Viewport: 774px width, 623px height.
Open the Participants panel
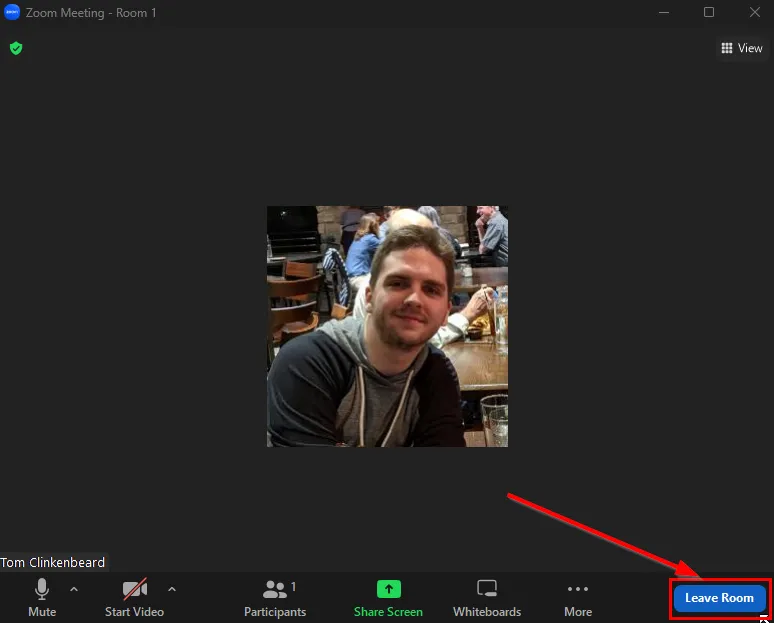[x=275, y=597]
